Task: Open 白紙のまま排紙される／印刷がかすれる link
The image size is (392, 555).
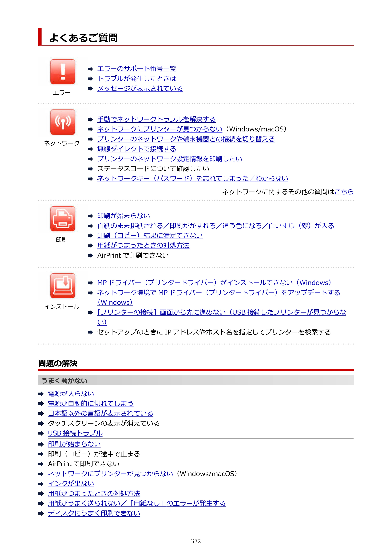Action: click(216, 226)
